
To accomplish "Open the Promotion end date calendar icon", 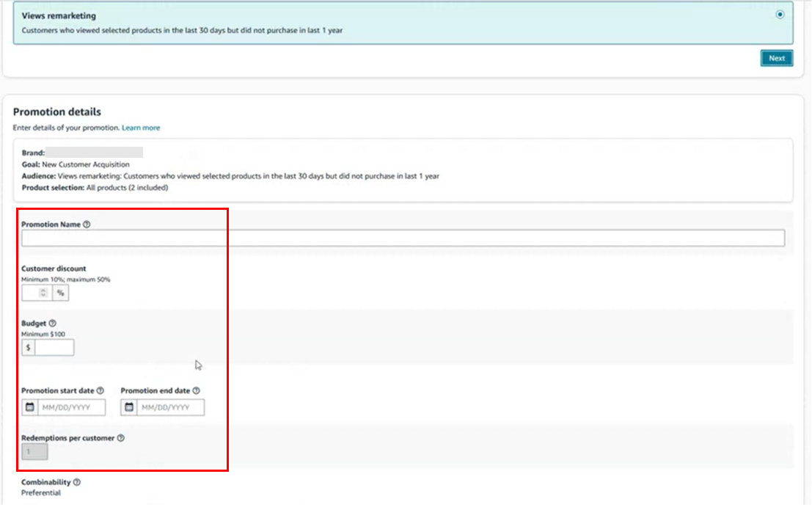I will pyautogui.click(x=129, y=407).
